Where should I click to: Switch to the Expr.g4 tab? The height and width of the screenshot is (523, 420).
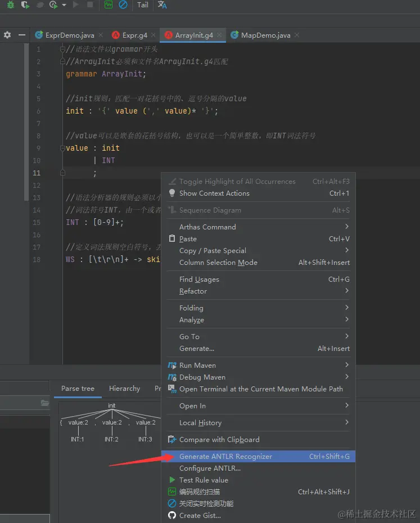tap(135, 35)
